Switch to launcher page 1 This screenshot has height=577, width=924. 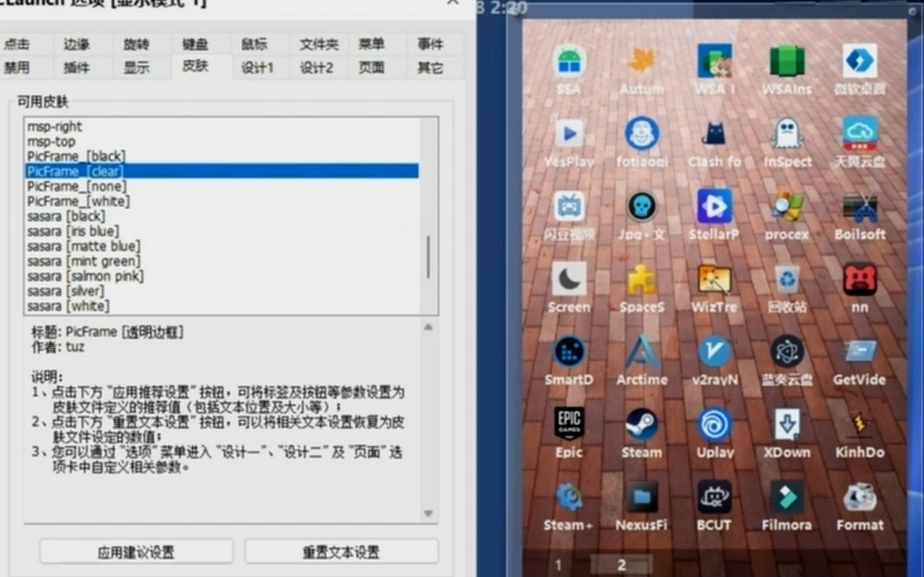click(x=558, y=565)
